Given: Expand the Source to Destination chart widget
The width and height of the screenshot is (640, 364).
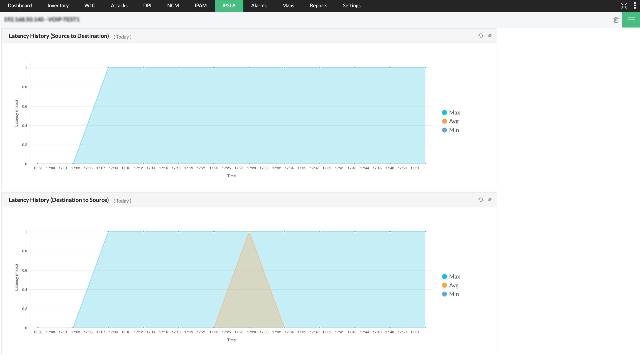Looking at the screenshot, I should pyautogui.click(x=490, y=36).
